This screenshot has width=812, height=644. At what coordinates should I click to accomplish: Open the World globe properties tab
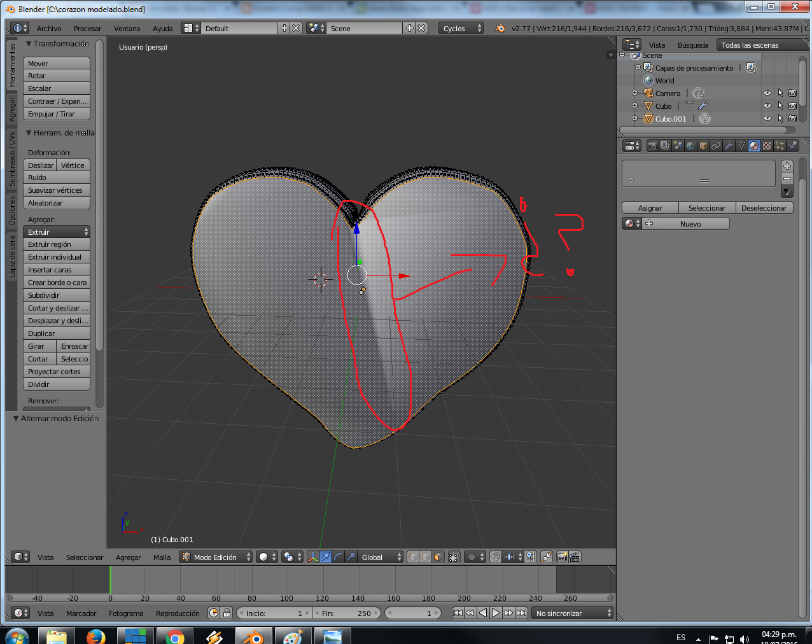pyautogui.click(x=690, y=146)
